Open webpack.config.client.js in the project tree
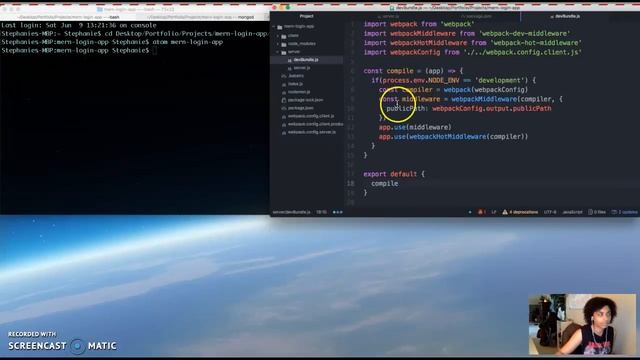 (x=311, y=116)
